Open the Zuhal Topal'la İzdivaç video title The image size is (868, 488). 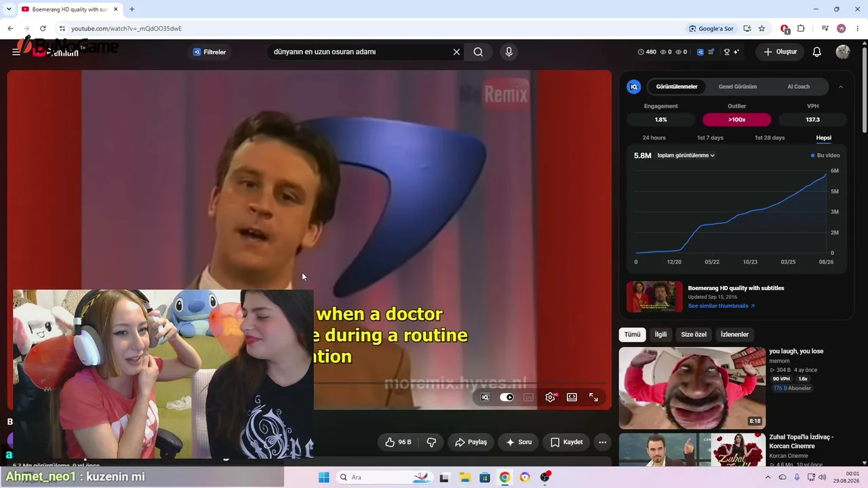pos(802,442)
